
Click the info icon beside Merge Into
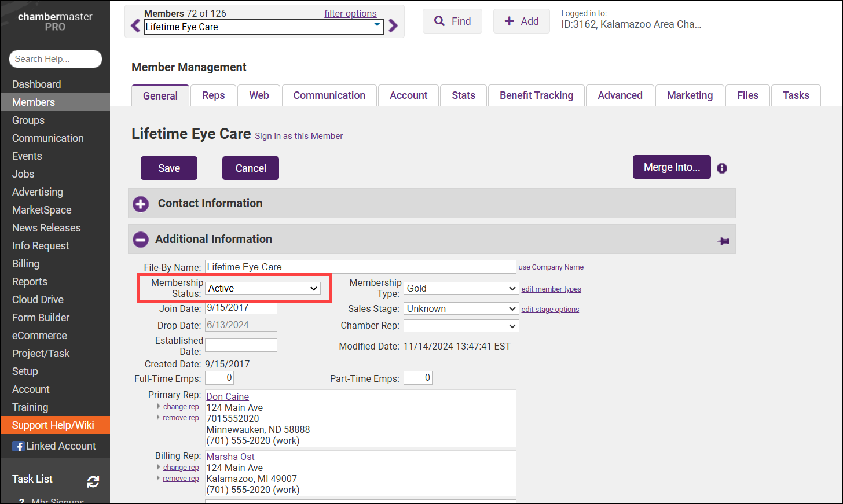(x=722, y=168)
